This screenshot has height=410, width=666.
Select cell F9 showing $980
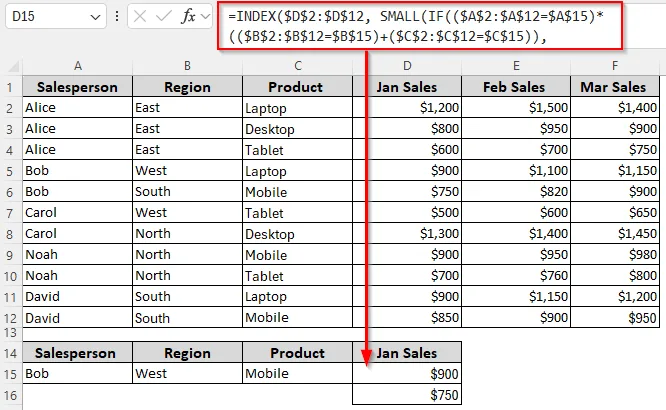point(615,254)
